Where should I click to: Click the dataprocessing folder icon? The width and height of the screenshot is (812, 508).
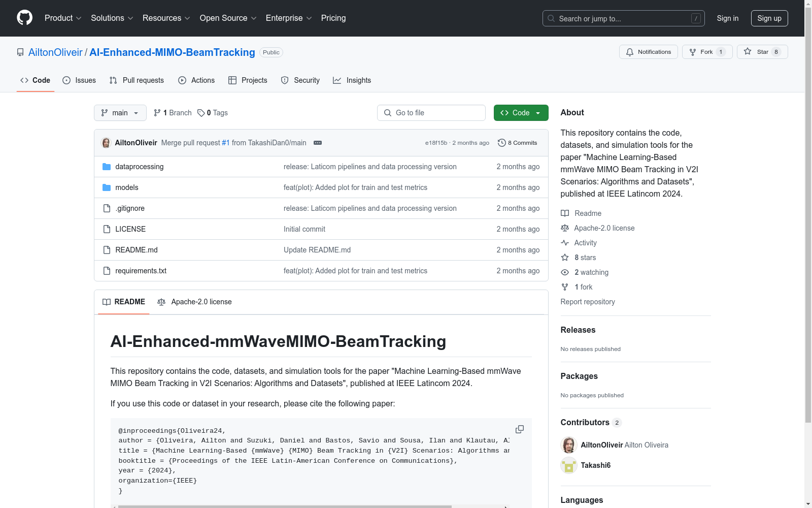(107, 167)
